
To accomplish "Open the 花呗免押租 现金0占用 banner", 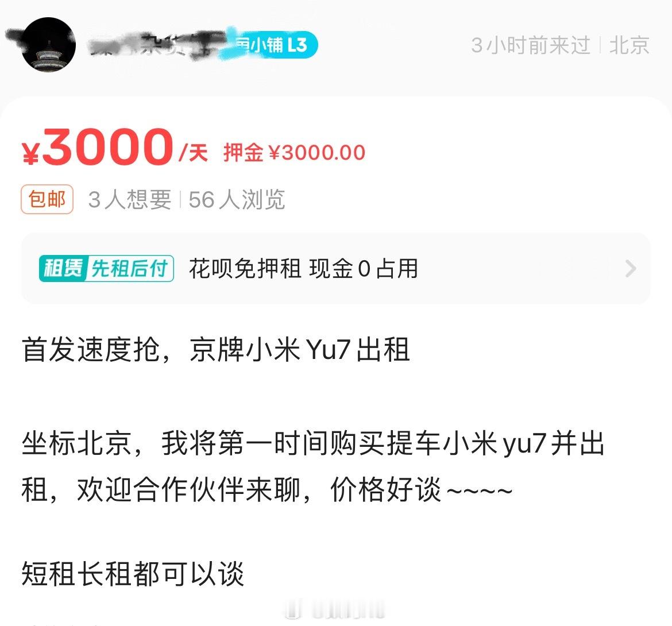I will (x=336, y=269).
